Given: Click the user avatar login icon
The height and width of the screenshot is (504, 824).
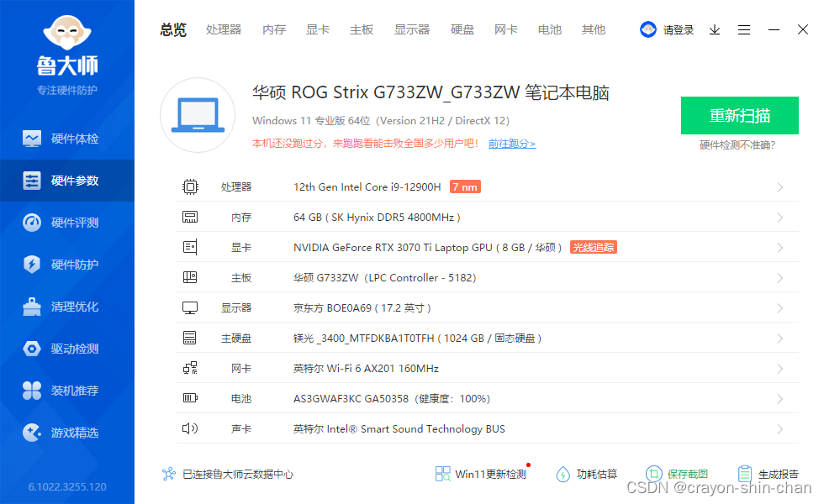Looking at the screenshot, I should [648, 29].
